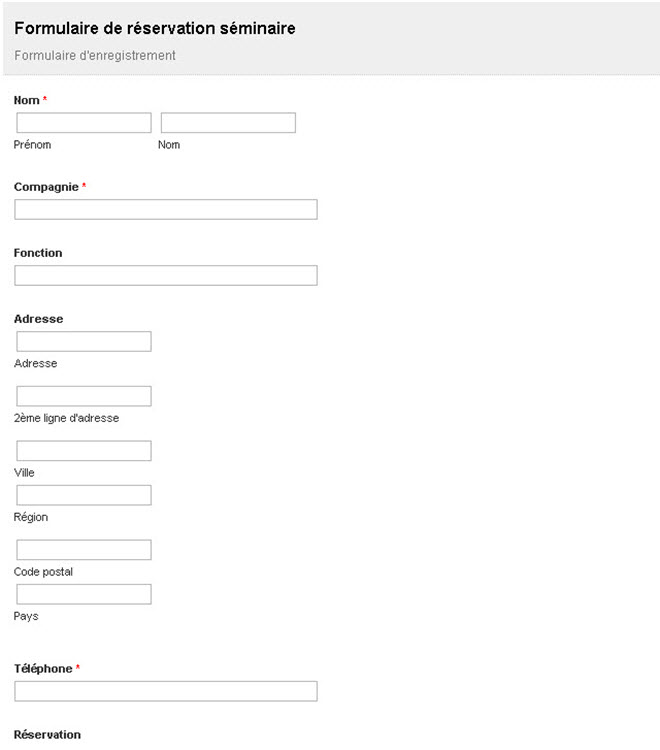Focus the Pays country field
Viewport: 660px width, 750px height.
(x=83, y=594)
